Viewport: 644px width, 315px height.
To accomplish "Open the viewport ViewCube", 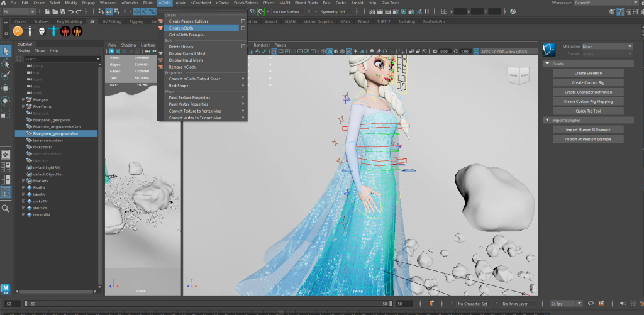I will pos(519,75).
